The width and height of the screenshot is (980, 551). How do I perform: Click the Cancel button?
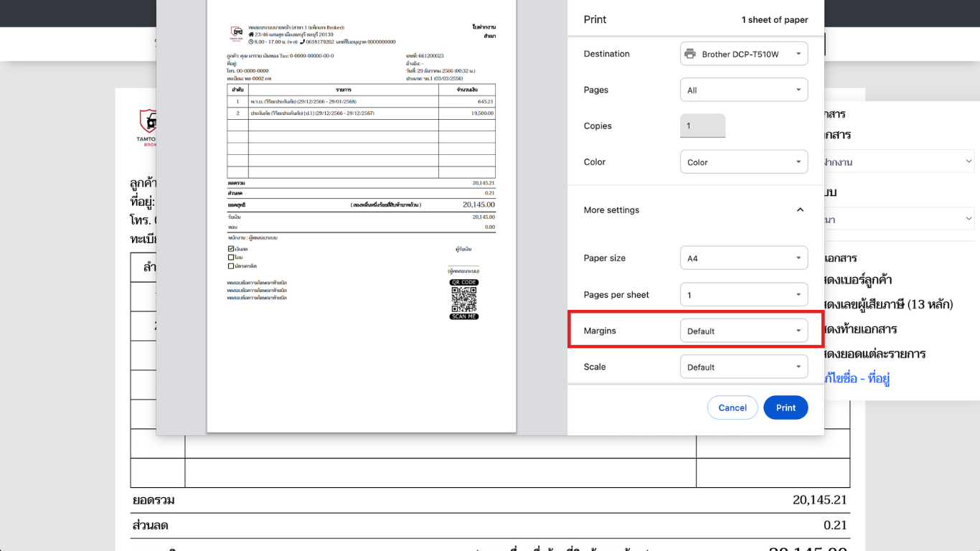[732, 408]
